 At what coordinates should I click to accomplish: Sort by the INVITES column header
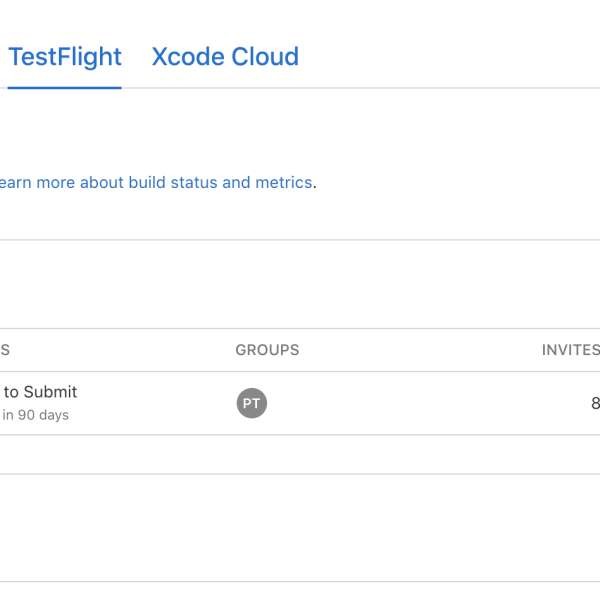point(570,350)
